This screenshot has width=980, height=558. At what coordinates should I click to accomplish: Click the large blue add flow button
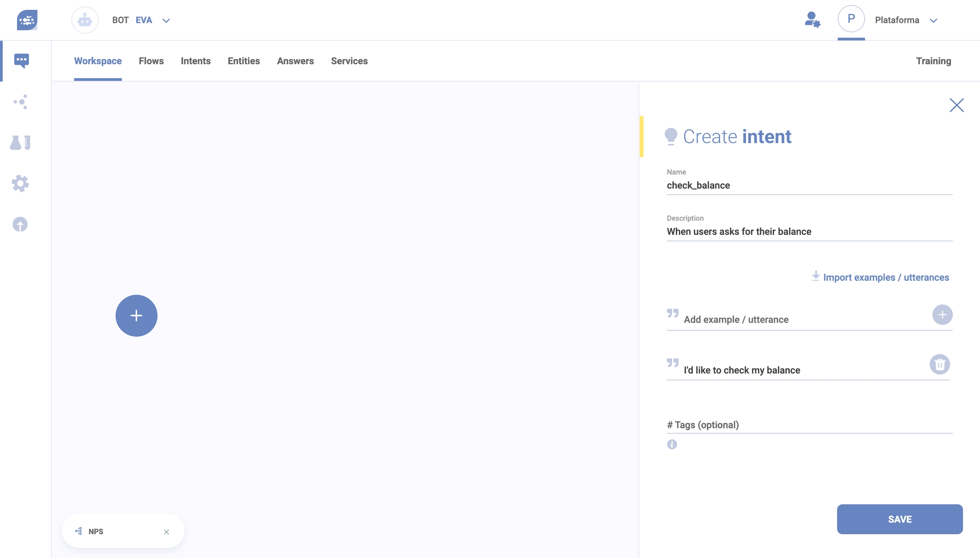click(x=136, y=315)
